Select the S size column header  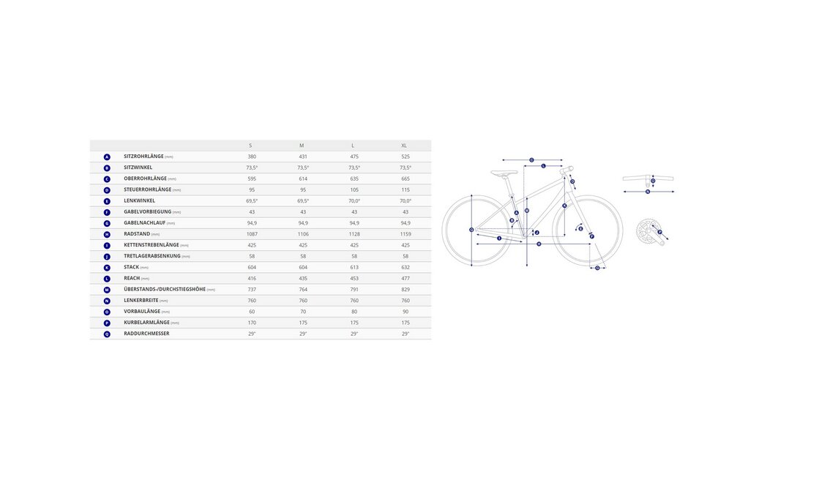[x=252, y=146]
